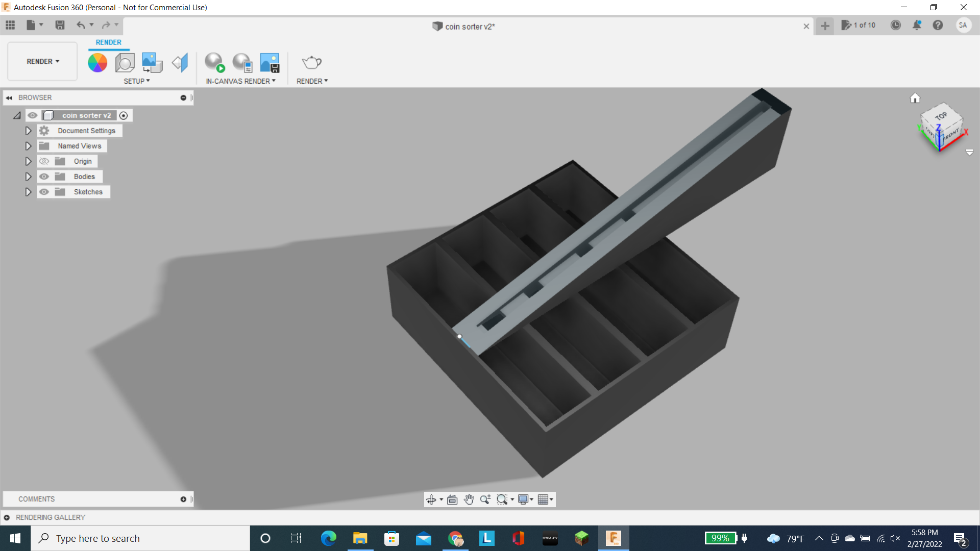Screen dimensions: 980x551
Task: Activate the Pan hand tool
Action: [x=469, y=499]
